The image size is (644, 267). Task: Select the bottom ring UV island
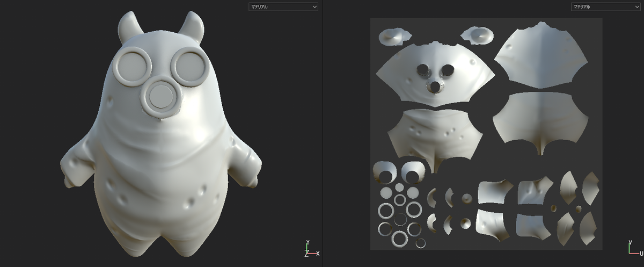coord(421,243)
